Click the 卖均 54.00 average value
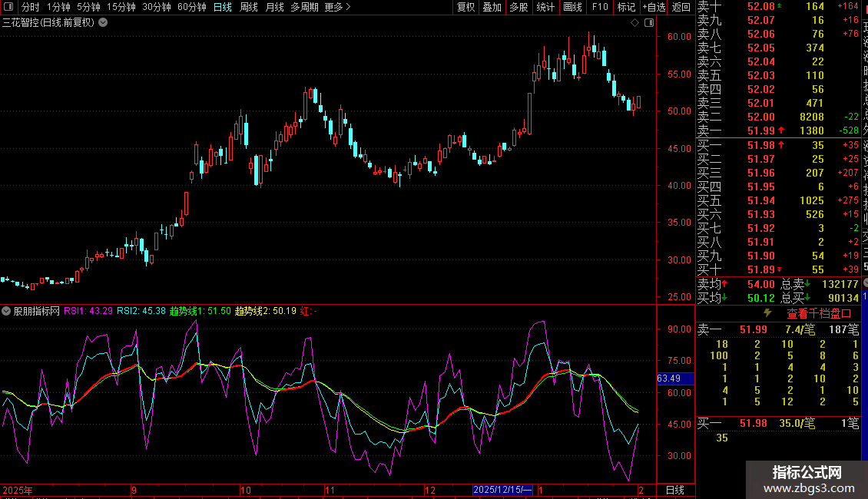Screen dimensions: 868x499 [x=760, y=284]
